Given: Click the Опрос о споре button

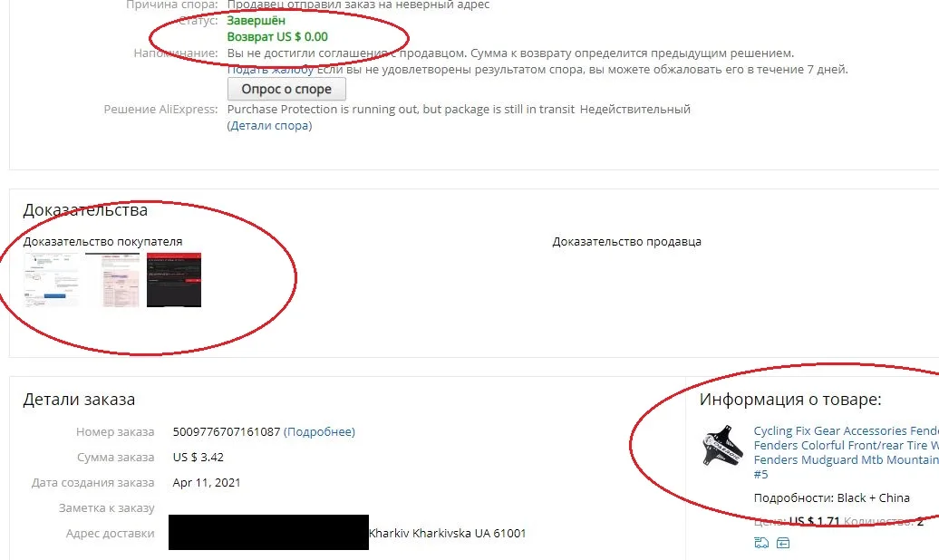Looking at the screenshot, I should click(286, 89).
